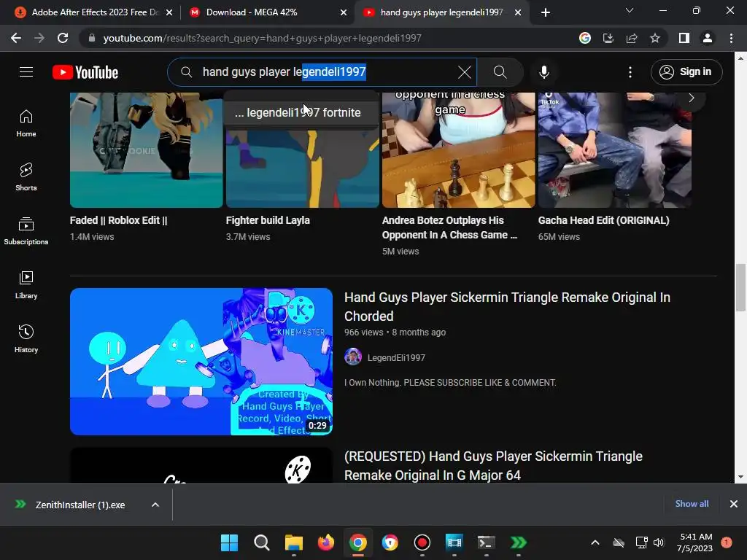Select suggestion legendeli1997 fortnite

[301, 112]
